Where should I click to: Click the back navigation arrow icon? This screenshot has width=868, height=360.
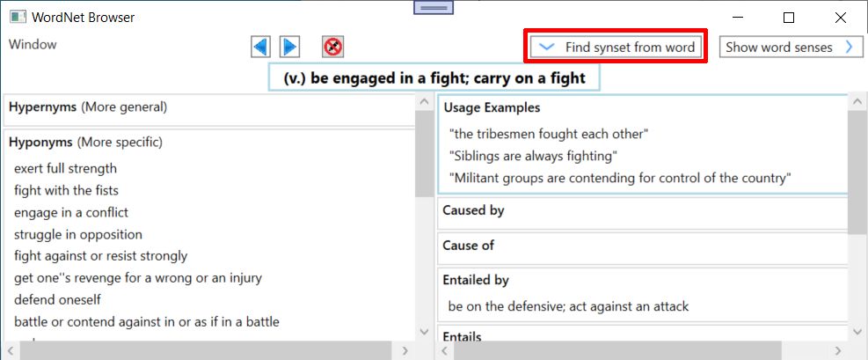(260, 47)
